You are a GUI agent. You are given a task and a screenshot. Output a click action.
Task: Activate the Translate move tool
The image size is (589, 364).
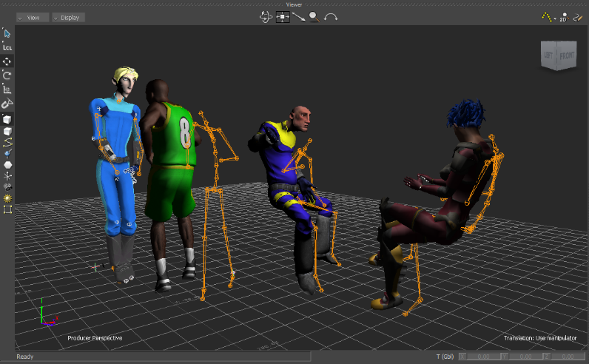point(7,61)
